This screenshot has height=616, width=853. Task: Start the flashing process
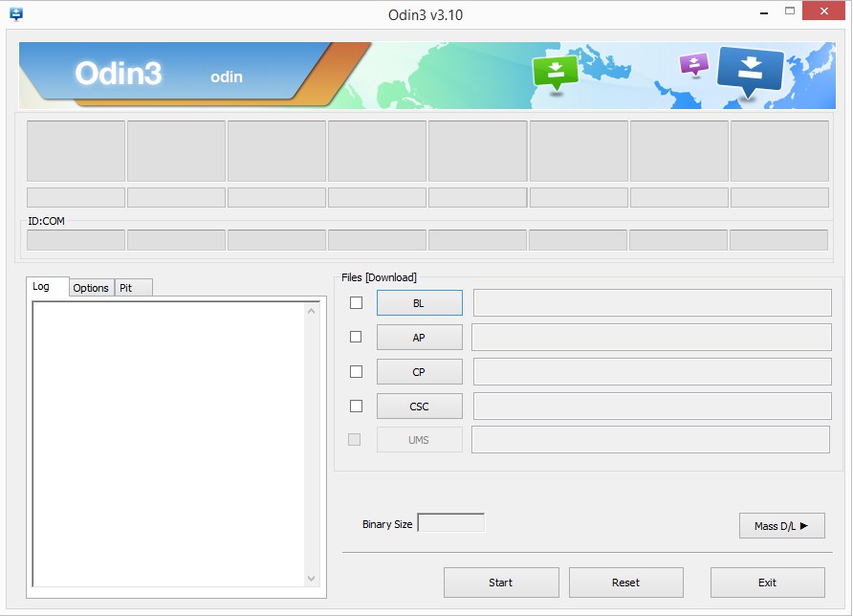(x=501, y=583)
